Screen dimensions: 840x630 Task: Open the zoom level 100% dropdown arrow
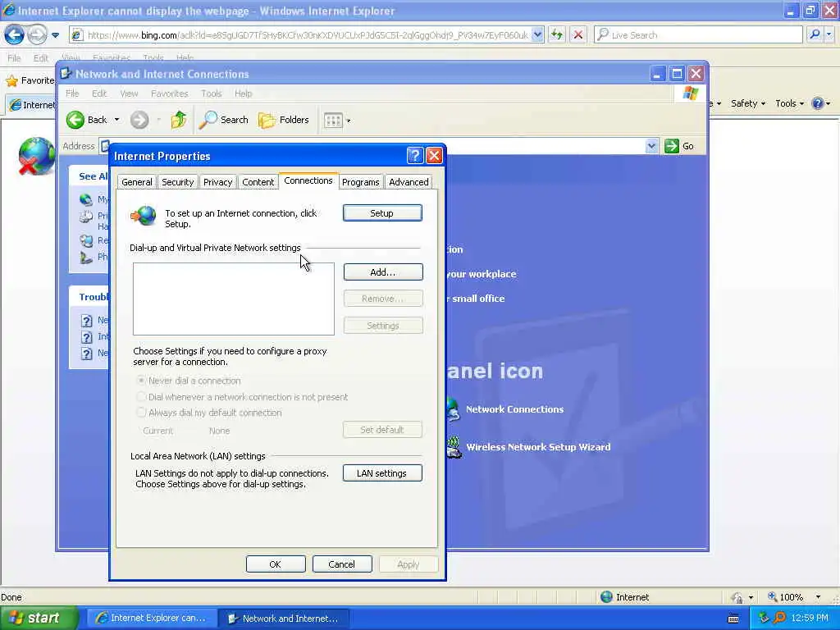click(x=818, y=597)
